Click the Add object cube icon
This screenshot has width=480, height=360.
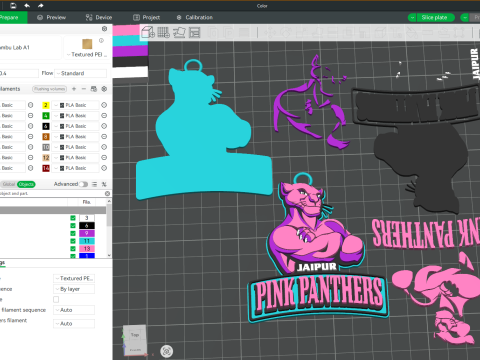[148, 32]
